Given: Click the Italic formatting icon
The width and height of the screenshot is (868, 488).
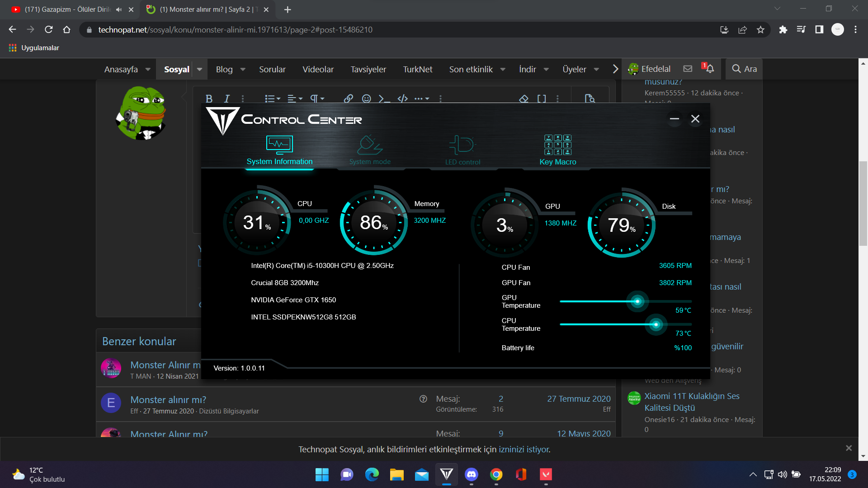Looking at the screenshot, I should pyautogui.click(x=227, y=99).
